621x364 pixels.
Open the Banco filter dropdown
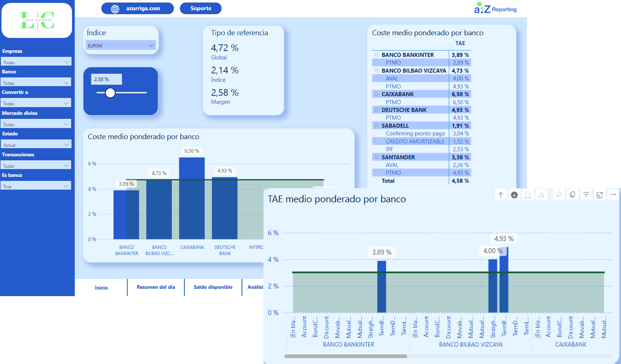click(x=36, y=83)
